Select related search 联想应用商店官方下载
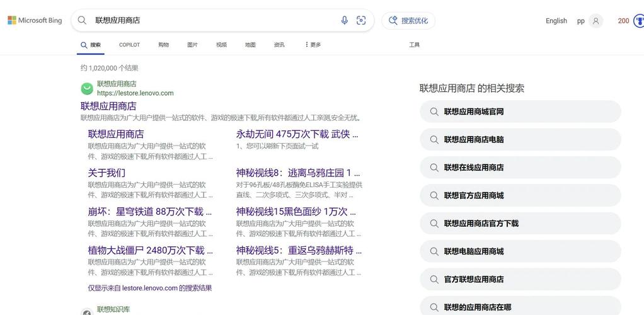Viewport: 644px width, 315px height. (x=520, y=224)
